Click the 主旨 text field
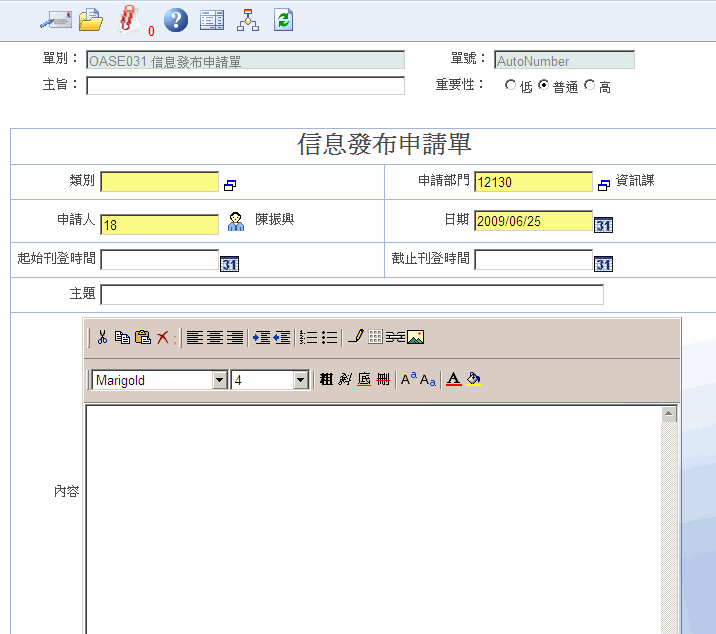The image size is (716, 634). [245, 86]
